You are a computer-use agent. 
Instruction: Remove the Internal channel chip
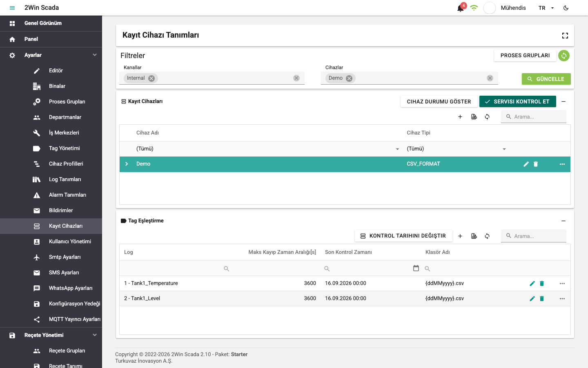click(151, 79)
